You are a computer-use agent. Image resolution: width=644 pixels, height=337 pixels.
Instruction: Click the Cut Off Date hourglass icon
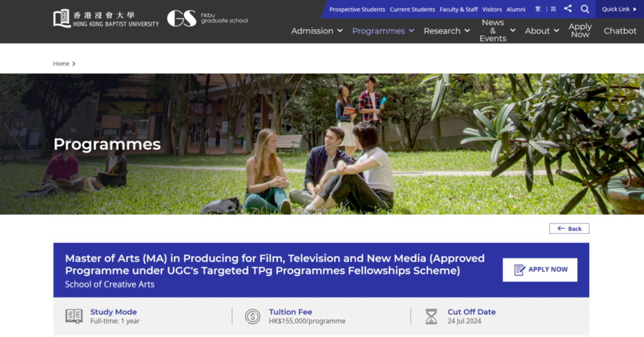pyautogui.click(x=431, y=317)
